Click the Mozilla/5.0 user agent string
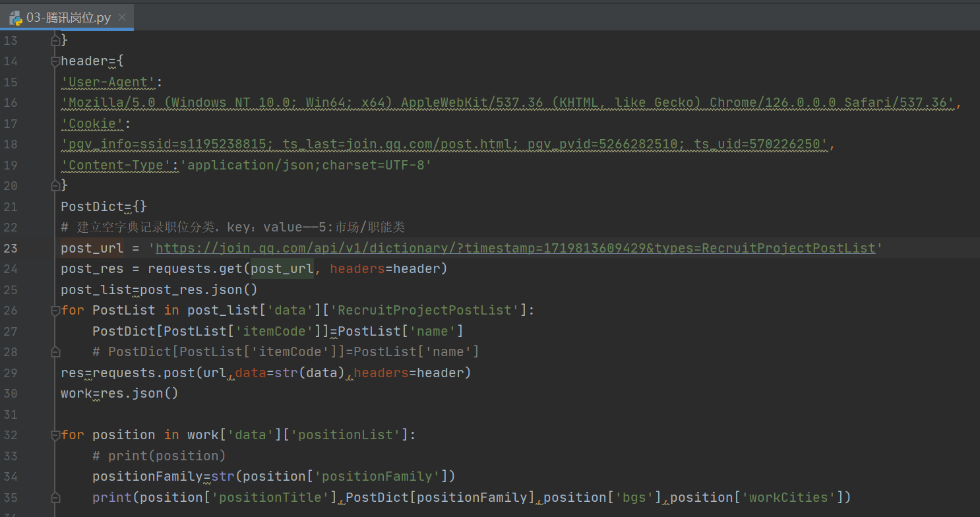 tap(508, 103)
